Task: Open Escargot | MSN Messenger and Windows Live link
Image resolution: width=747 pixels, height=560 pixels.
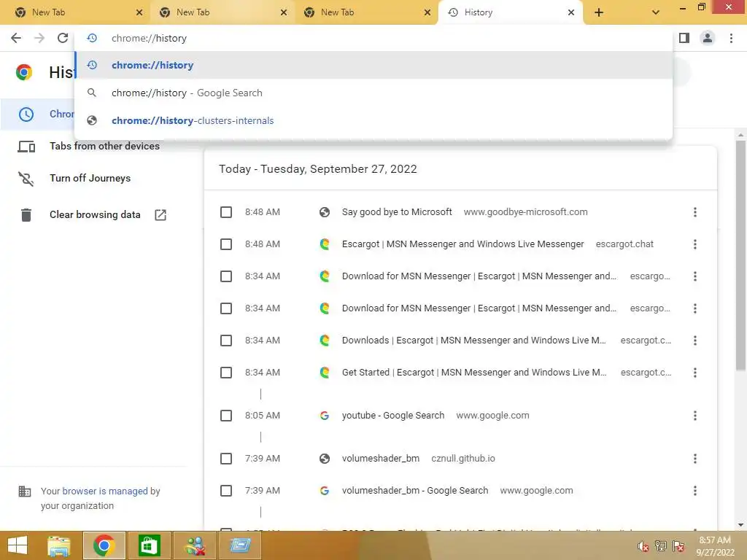Action: pyautogui.click(x=462, y=244)
